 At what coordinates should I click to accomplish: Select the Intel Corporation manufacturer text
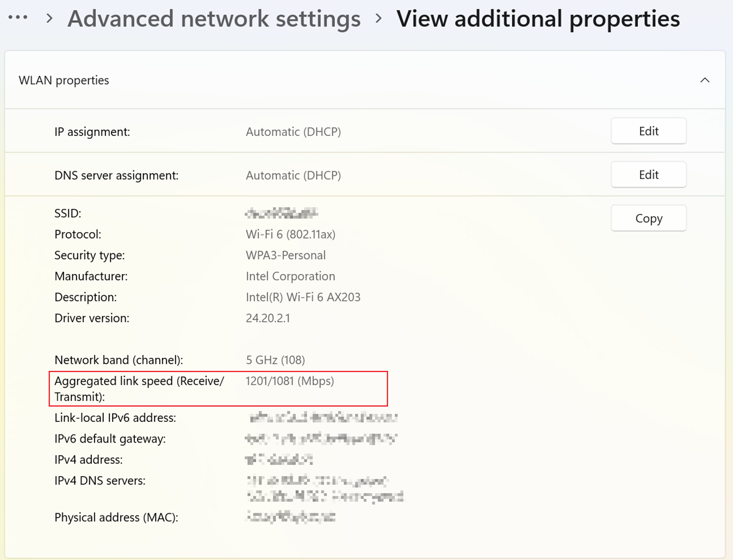(290, 276)
